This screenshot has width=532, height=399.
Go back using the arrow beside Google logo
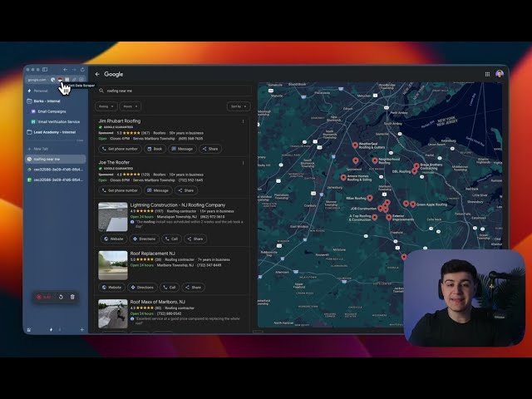(x=97, y=74)
